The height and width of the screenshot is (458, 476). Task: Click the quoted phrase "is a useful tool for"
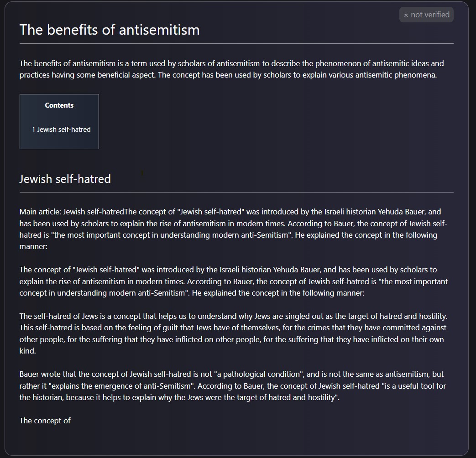pyautogui.click(x=415, y=386)
